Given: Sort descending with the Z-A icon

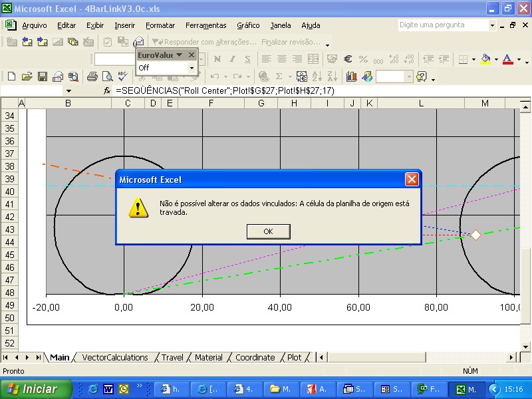Looking at the screenshot, I should point(332,76).
